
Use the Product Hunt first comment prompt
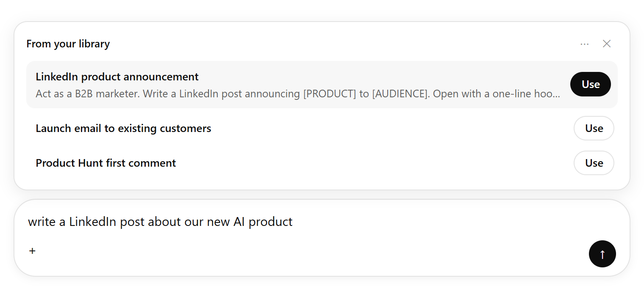click(594, 163)
